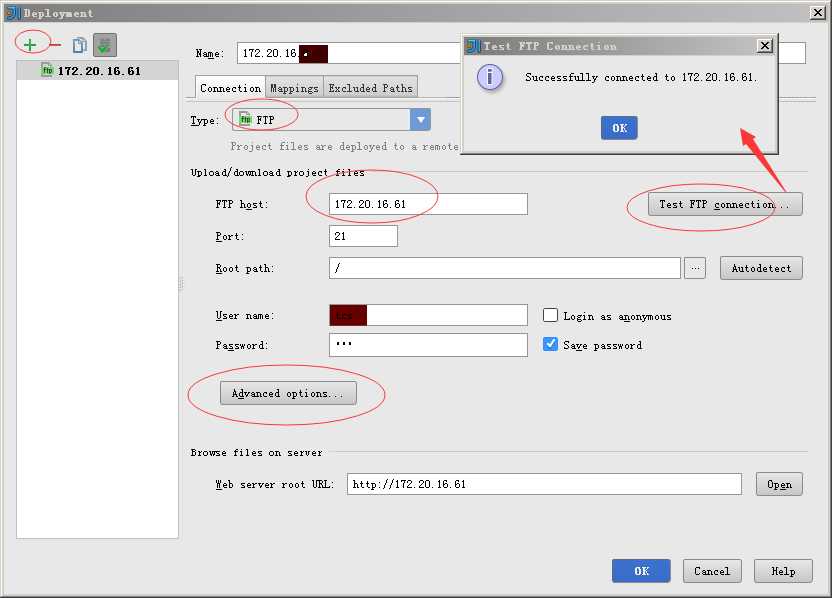Click the 'Successfully connected to 172.20.16.61' message

(640, 77)
